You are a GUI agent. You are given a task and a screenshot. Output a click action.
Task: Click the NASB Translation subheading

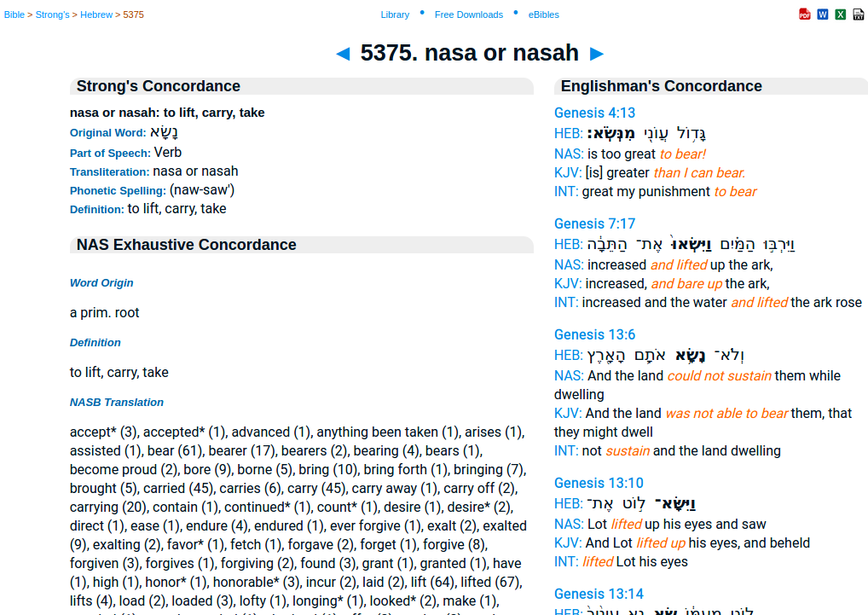pyautogui.click(x=117, y=403)
